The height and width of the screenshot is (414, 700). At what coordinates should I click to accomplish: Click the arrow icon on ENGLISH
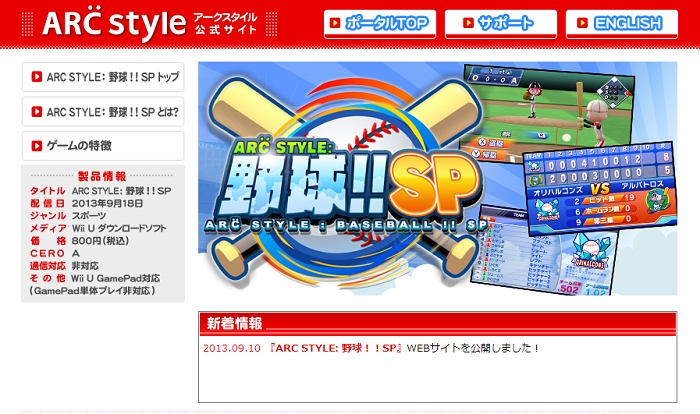[x=582, y=23]
